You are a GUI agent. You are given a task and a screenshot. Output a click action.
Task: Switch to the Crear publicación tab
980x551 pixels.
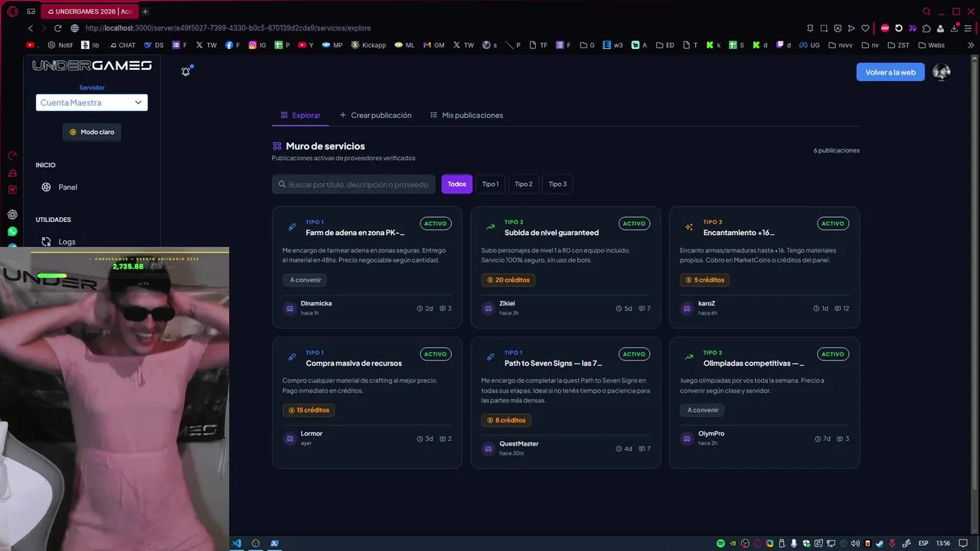pyautogui.click(x=375, y=116)
